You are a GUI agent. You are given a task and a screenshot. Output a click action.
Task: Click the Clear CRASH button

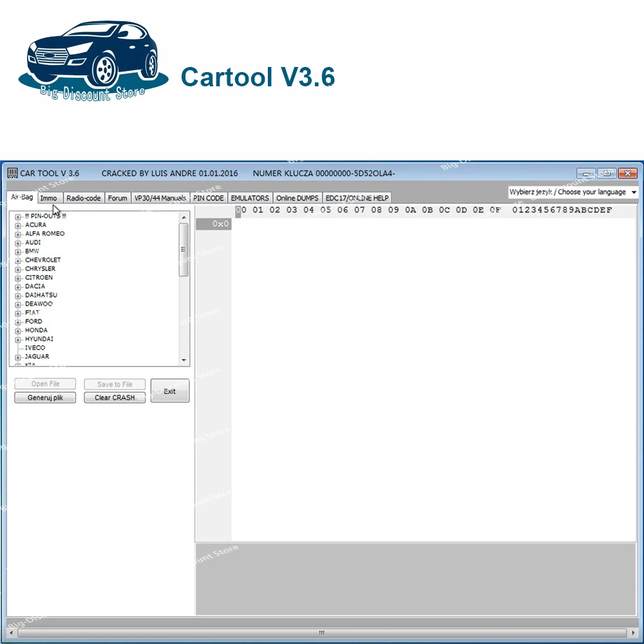point(115,397)
